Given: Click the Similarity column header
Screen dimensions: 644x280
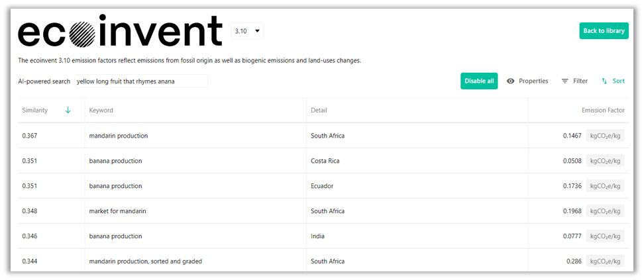Looking at the screenshot, I should pos(35,111).
